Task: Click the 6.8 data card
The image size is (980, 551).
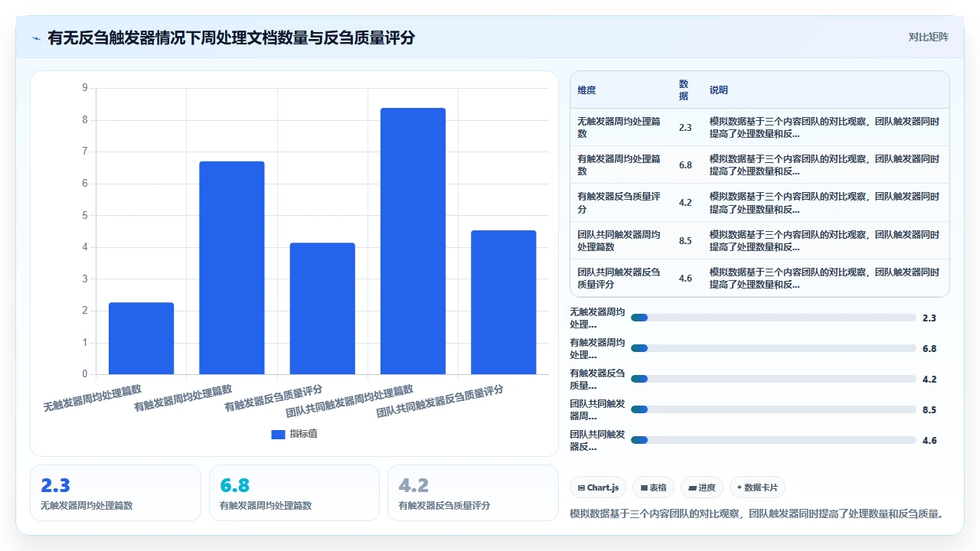Action: 294,493
